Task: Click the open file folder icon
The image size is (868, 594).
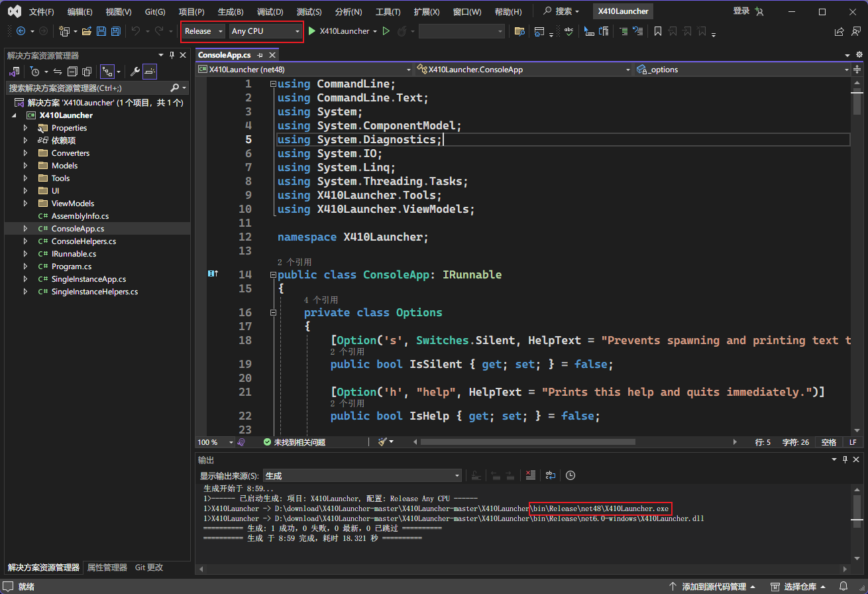Action: (x=86, y=31)
